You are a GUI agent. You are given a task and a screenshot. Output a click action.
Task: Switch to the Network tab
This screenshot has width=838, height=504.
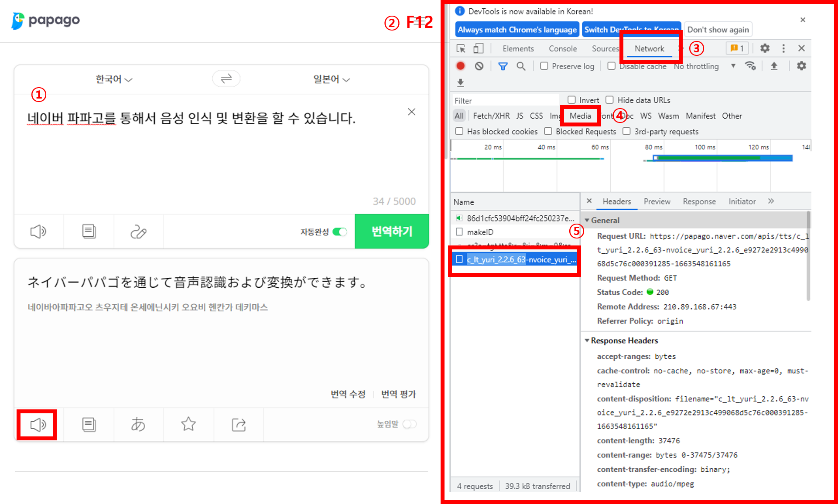click(649, 48)
